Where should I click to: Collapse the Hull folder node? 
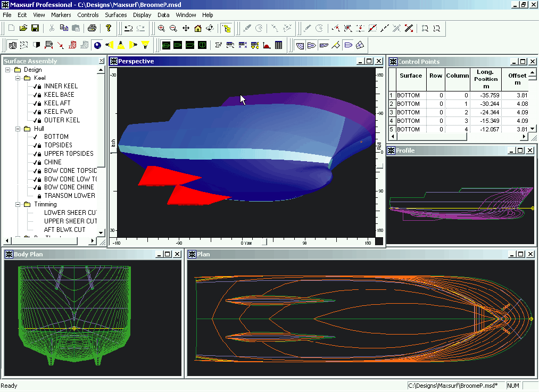coord(19,129)
